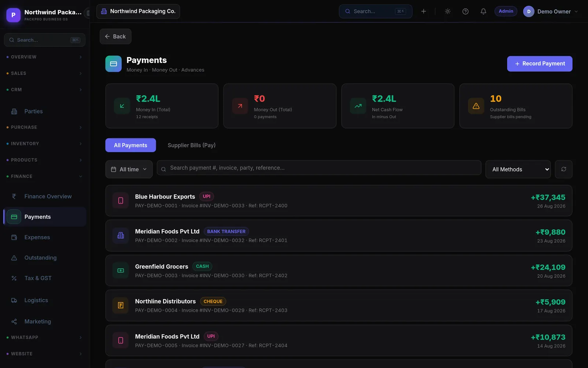Open the Demo Owner user menu

[551, 11]
